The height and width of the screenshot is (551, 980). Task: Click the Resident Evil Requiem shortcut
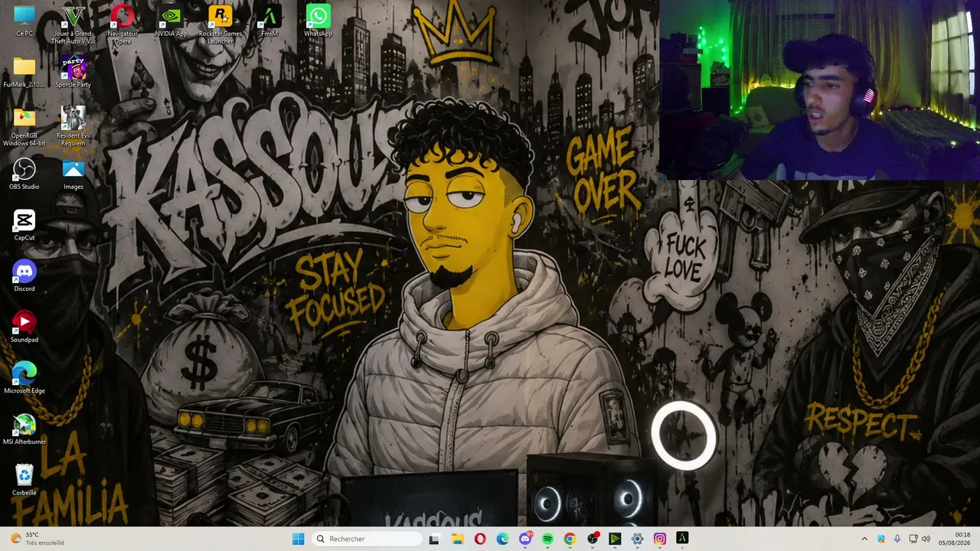(x=73, y=127)
